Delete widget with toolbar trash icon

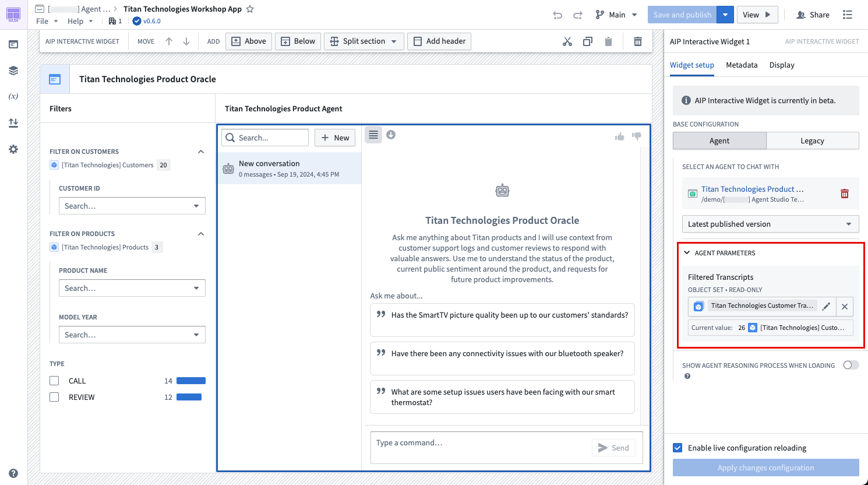(x=638, y=41)
